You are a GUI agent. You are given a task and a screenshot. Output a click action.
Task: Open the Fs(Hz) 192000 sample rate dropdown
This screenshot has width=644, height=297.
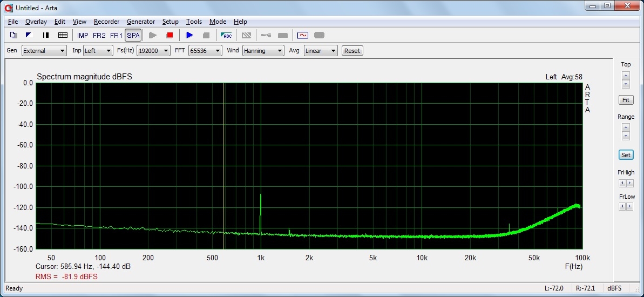point(154,51)
